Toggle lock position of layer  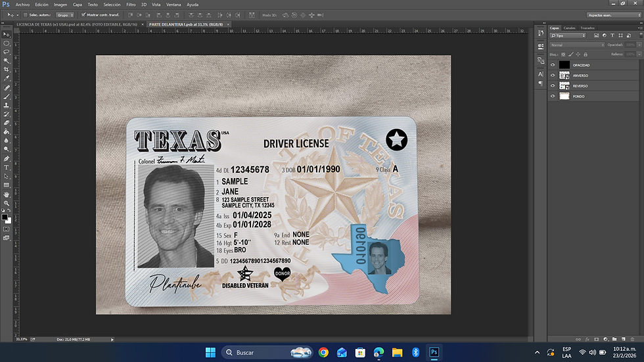tap(578, 54)
